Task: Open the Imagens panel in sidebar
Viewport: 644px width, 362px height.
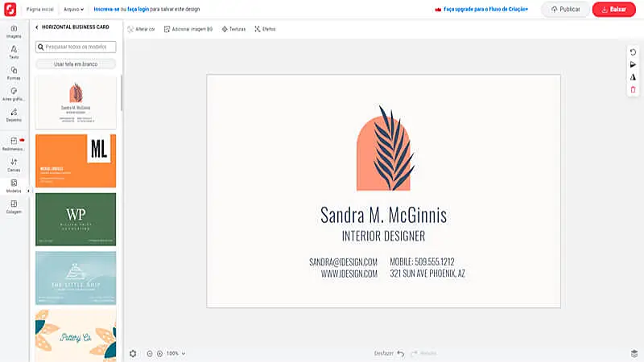Action: (14, 31)
